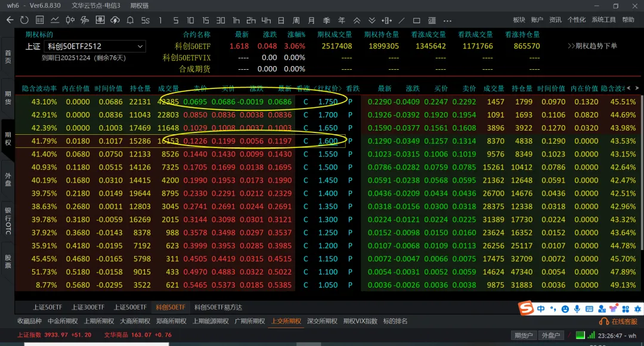This screenshot has height=346, width=644.
Task: Click the 期货户 account button
Action: (524, 335)
